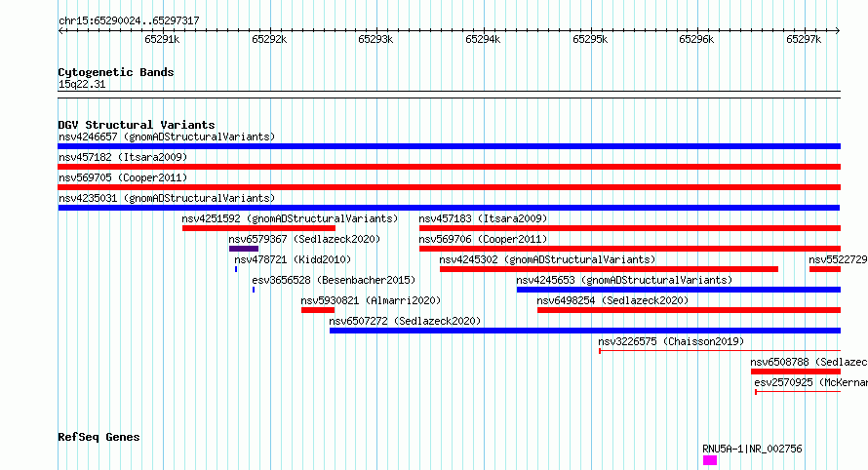This screenshot has height=470, width=868.
Task: Open nsv569706 (Cooper2011) variant label
Action: click(483, 239)
